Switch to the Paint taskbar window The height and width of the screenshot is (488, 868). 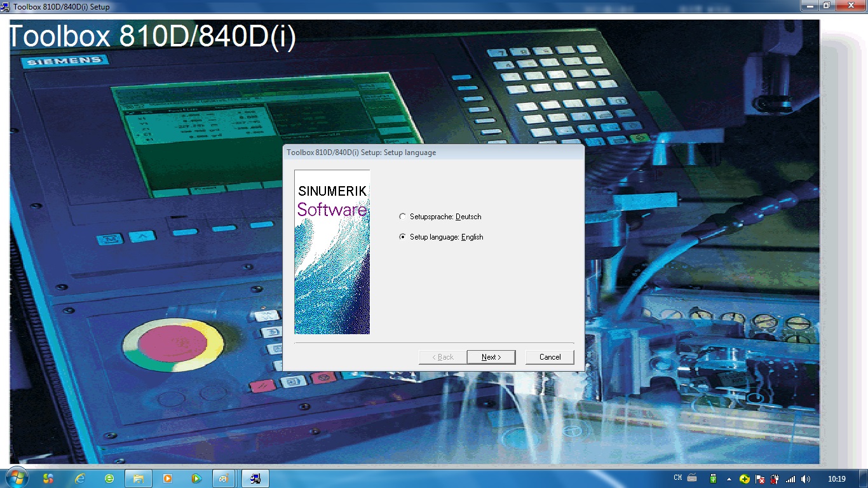(224, 478)
